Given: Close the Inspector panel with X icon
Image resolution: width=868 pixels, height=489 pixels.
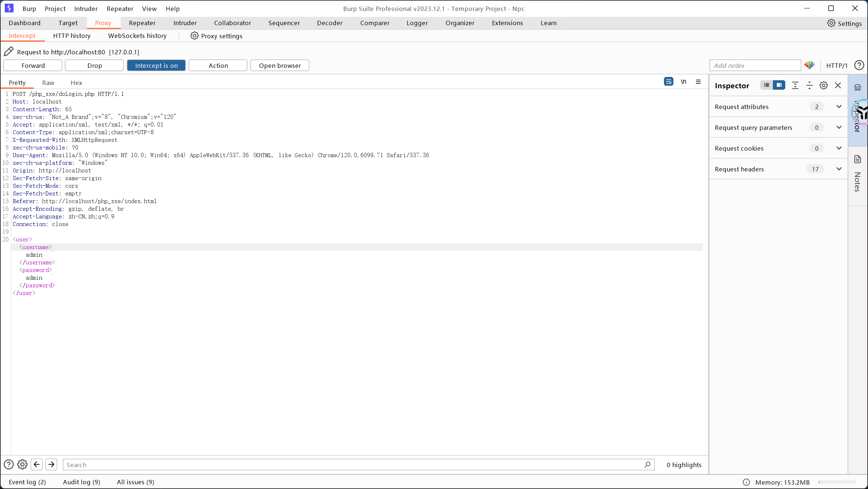Looking at the screenshot, I should pyautogui.click(x=838, y=85).
